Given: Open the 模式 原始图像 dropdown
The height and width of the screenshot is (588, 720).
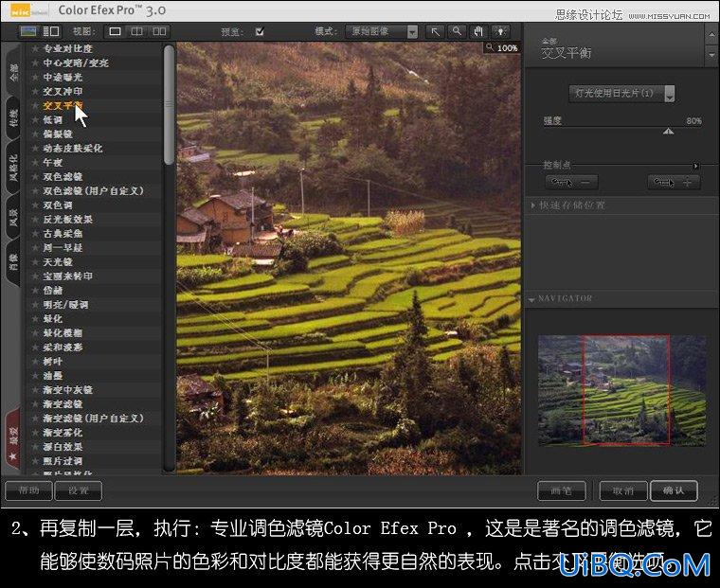Looking at the screenshot, I should coord(382,31).
